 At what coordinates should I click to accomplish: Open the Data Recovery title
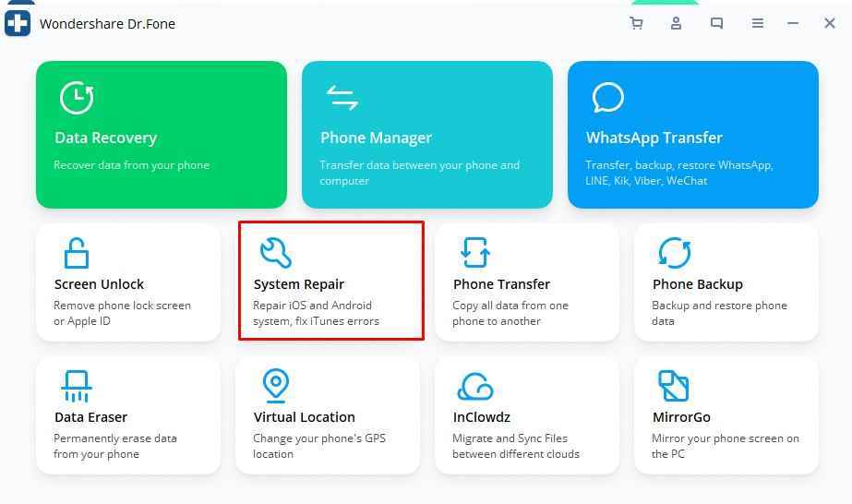point(106,138)
